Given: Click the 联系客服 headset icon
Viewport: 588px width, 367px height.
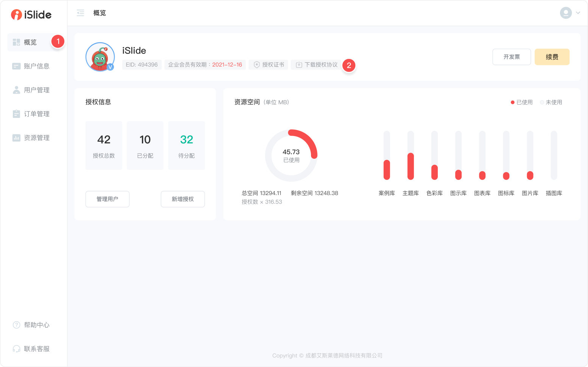Looking at the screenshot, I should coord(16,348).
